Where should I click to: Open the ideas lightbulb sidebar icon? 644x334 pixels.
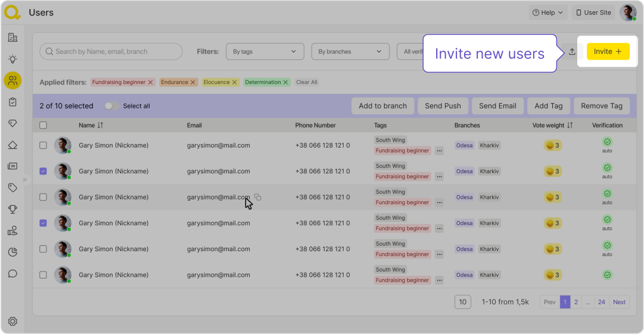[x=13, y=59]
